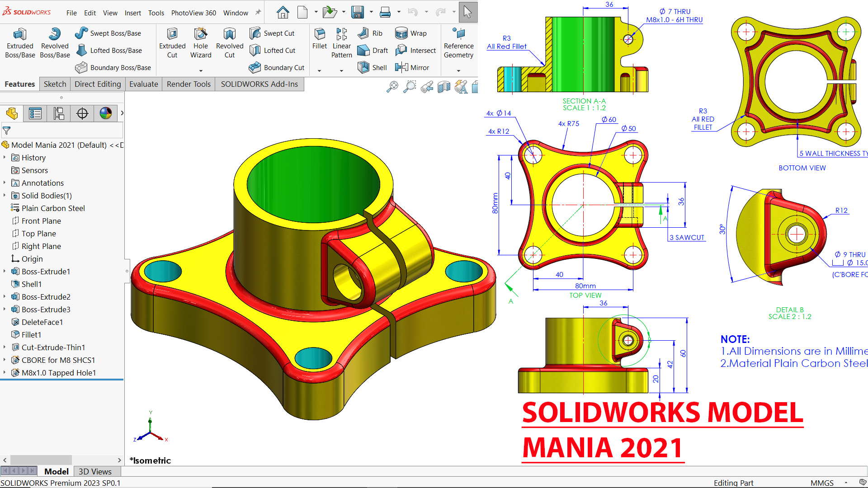Open the 3D Views bottom tab

coord(95,471)
